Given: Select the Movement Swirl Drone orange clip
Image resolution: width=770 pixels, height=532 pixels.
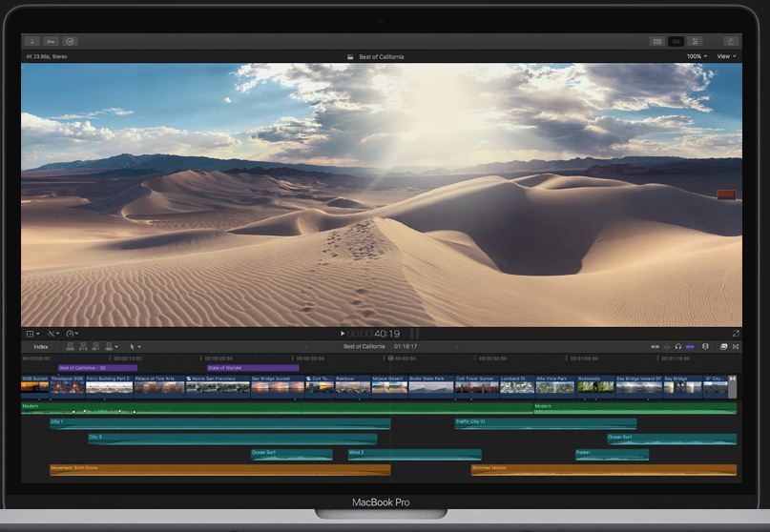Looking at the screenshot, I should 220,470.
